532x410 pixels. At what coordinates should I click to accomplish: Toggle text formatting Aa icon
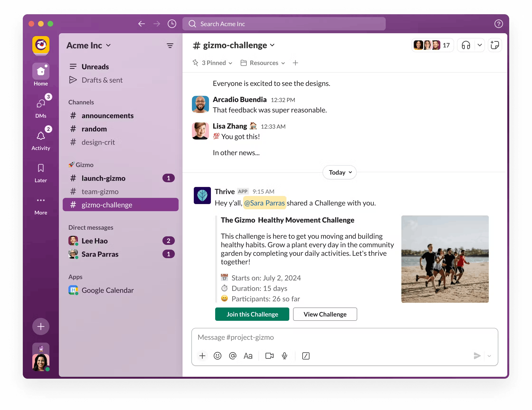(248, 356)
